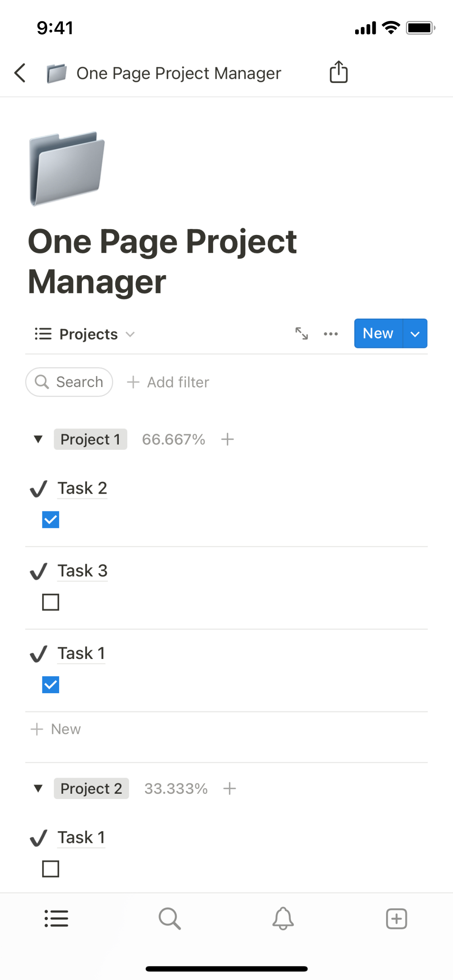Check Task 1 checkbox under Project 2

[51, 869]
